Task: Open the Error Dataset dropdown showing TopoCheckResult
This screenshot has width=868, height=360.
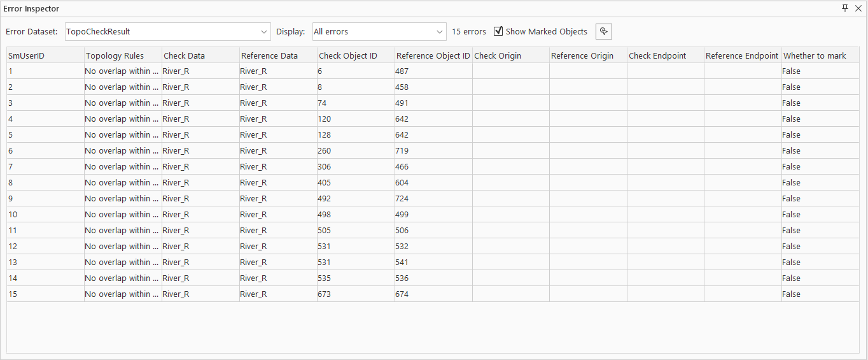Action: click(x=168, y=31)
